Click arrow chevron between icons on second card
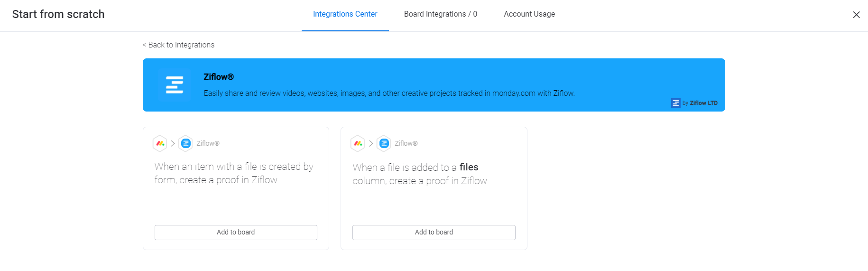The width and height of the screenshot is (868, 271). pos(371,143)
